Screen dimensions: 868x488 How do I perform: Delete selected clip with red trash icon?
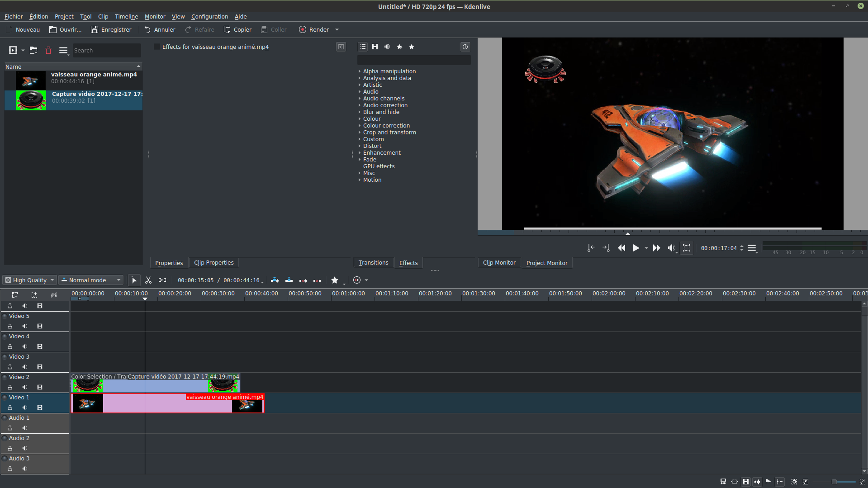tap(48, 51)
